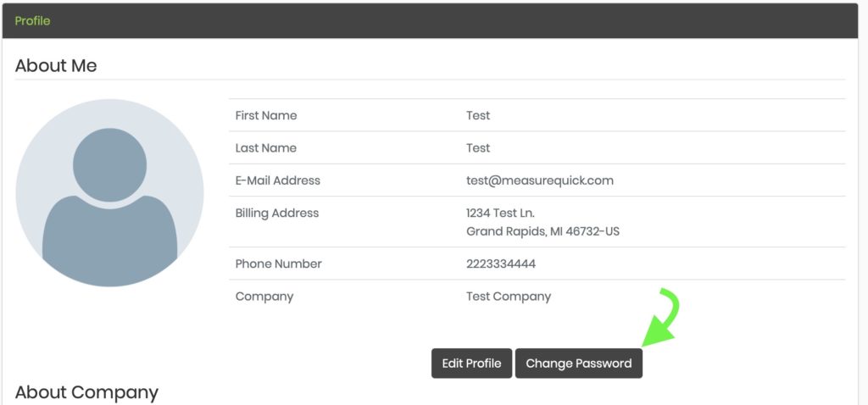Click the green arrow annotation
The height and width of the screenshot is (405, 868).
[661, 318]
